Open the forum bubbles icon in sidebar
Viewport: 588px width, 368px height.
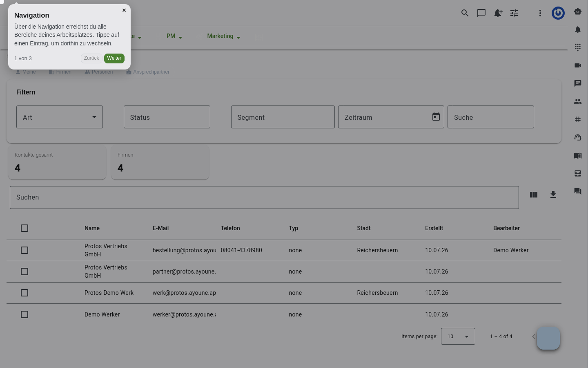pyautogui.click(x=578, y=191)
